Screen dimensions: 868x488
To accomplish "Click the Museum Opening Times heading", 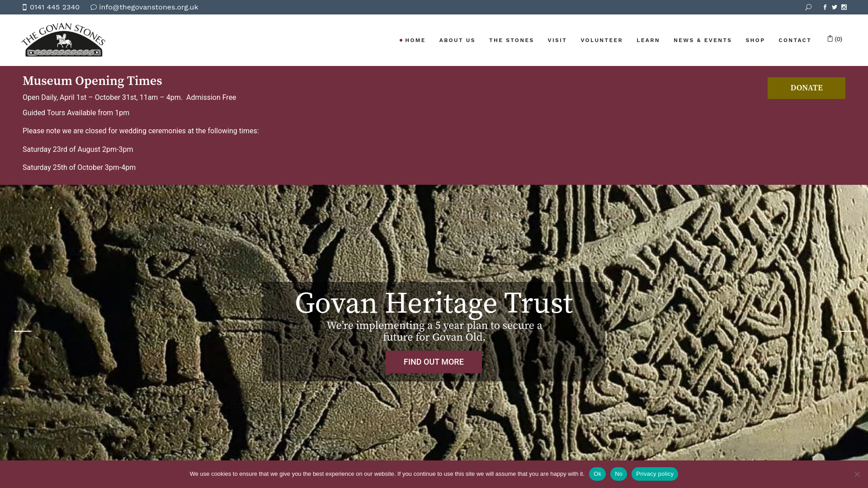I will (x=92, y=81).
